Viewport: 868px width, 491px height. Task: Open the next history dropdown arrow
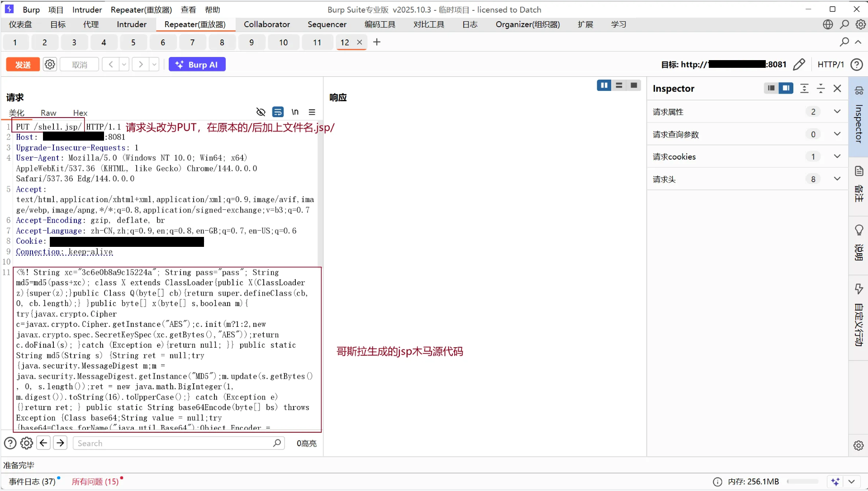[x=154, y=65]
